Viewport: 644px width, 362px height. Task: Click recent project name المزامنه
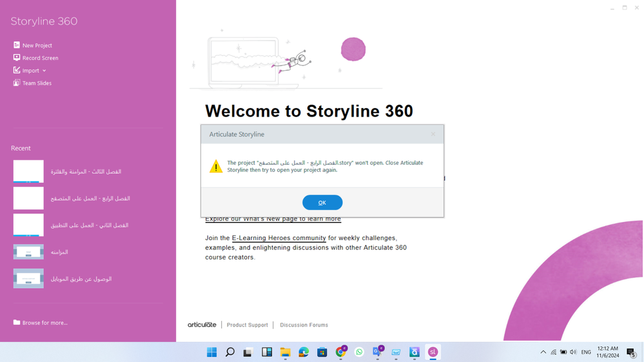[59, 252]
